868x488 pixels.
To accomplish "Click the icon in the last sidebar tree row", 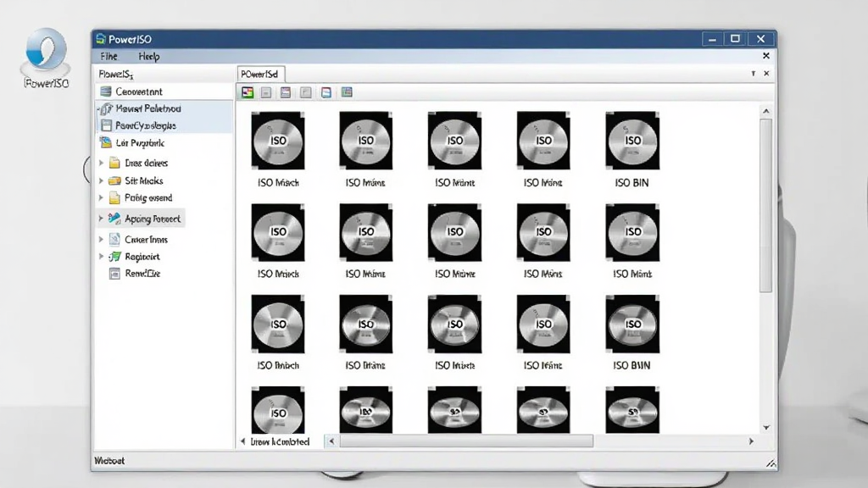I will (114, 274).
